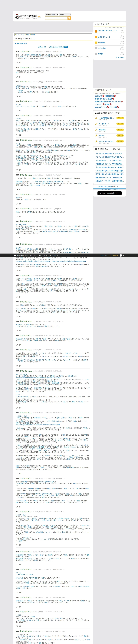Open news 『ドラクエ』勇者の"かいしんのいちげ…
138x644 pixels.
pyautogui.click(x=109, y=153)
